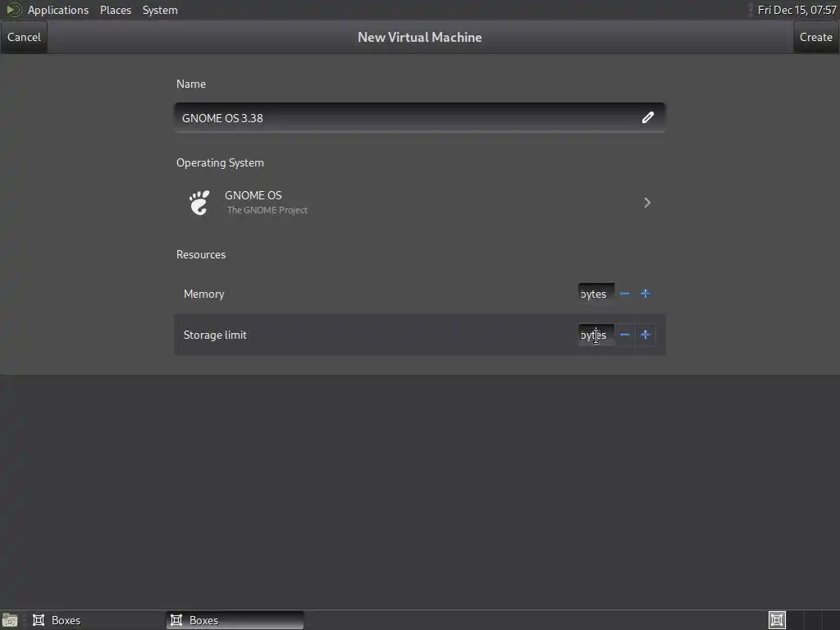This screenshot has height=630, width=840.
Task: Click the active Boxes taskbar entry
Action: point(235,620)
